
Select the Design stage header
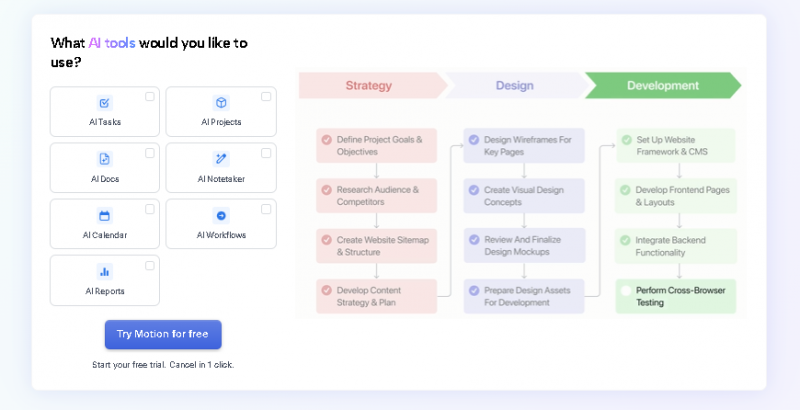[514, 85]
